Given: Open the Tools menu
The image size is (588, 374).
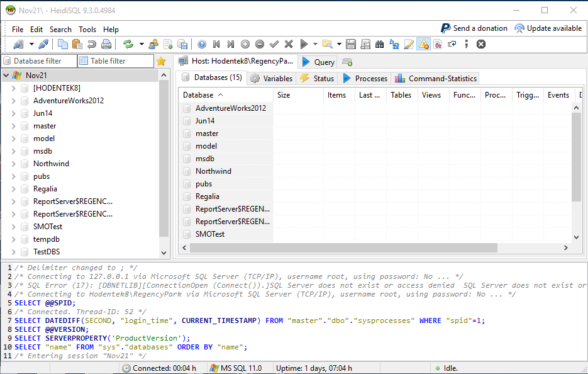Looking at the screenshot, I should pyautogui.click(x=87, y=29).
